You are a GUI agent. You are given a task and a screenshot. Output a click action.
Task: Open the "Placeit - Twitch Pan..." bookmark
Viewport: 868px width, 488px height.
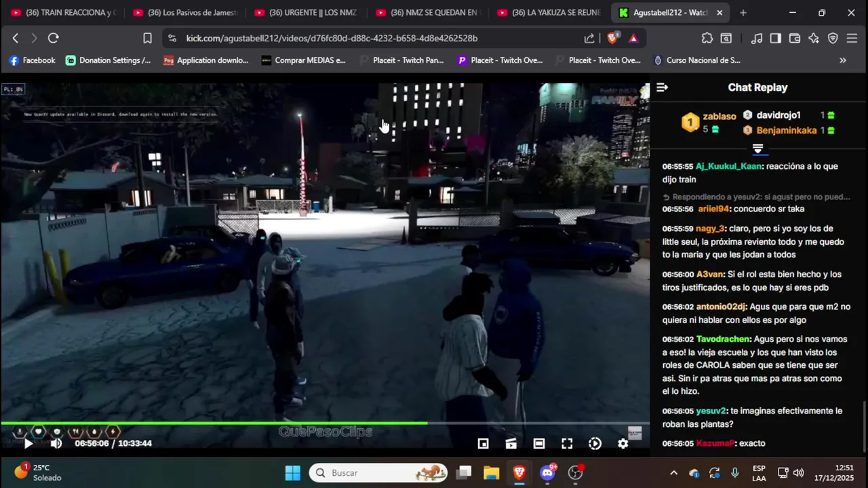(401, 60)
